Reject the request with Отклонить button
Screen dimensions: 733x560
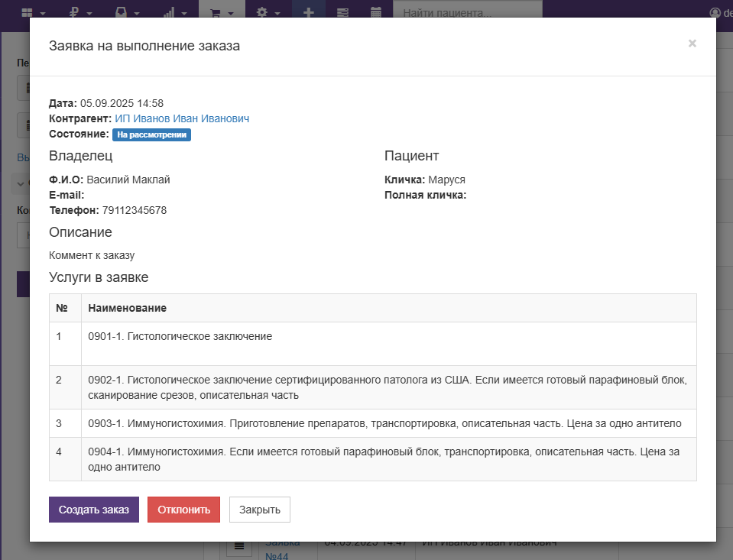coord(183,510)
